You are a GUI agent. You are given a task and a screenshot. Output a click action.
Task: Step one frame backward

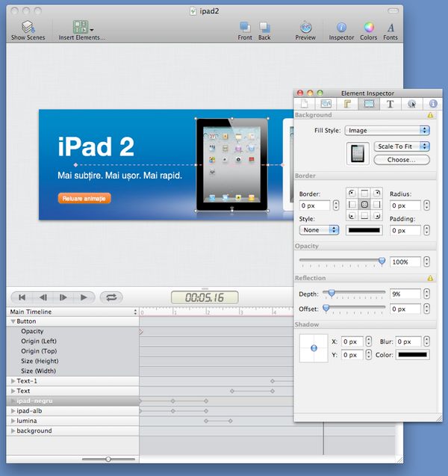[x=43, y=297]
